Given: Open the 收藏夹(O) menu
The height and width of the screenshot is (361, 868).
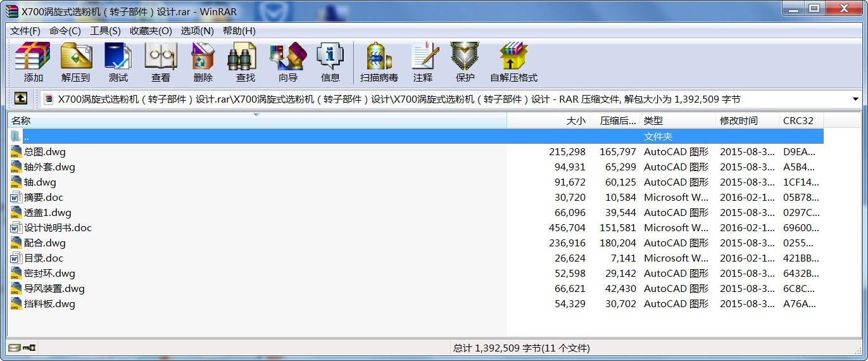Looking at the screenshot, I should (151, 30).
